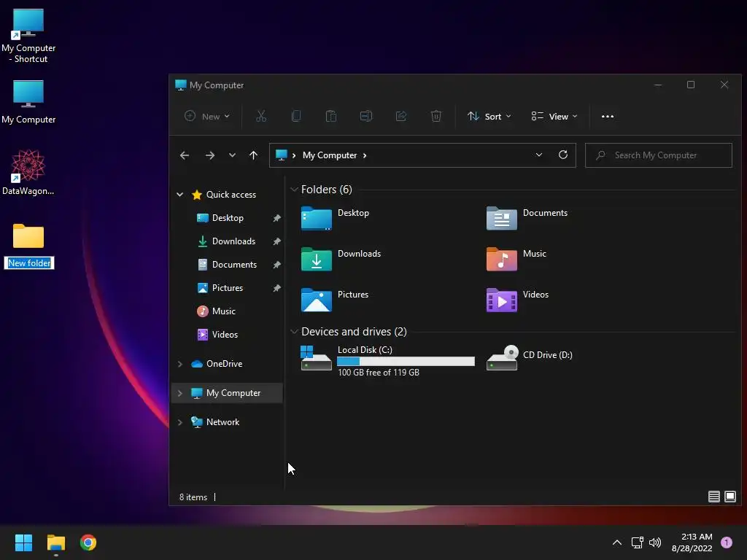Click the Rename icon in toolbar
747x560 pixels.
pos(366,116)
